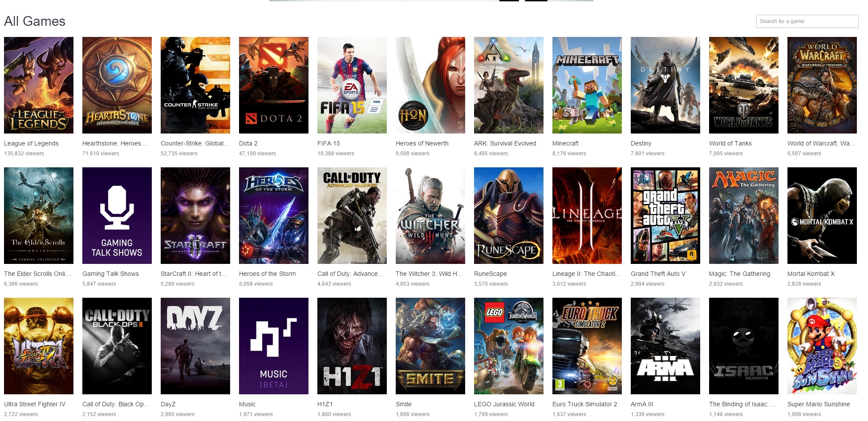Image resolution: width=868 pixels, height=421 pixels.
Task: Open the League of Legends cover art
Action: 39,85
